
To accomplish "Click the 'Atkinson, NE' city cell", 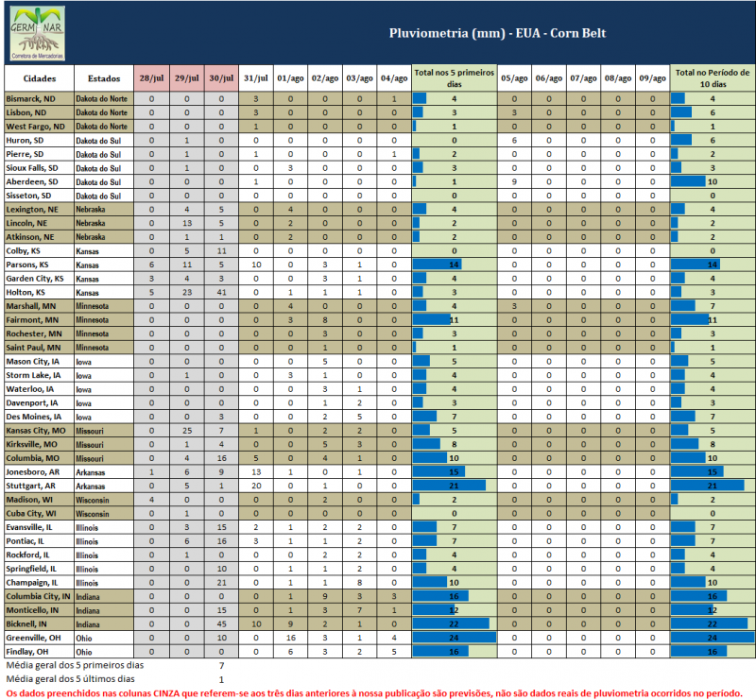I will tap(40, 237).
